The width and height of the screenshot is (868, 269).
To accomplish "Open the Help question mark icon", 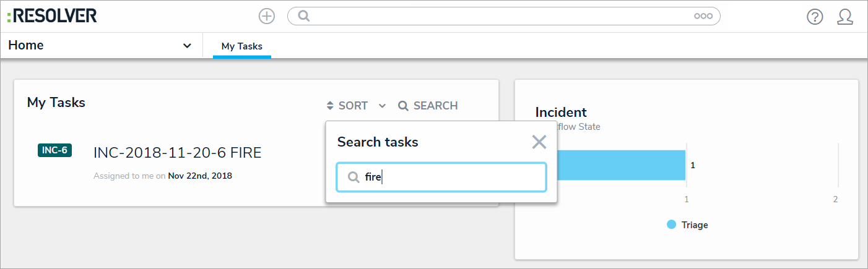I will coord(815,17).
